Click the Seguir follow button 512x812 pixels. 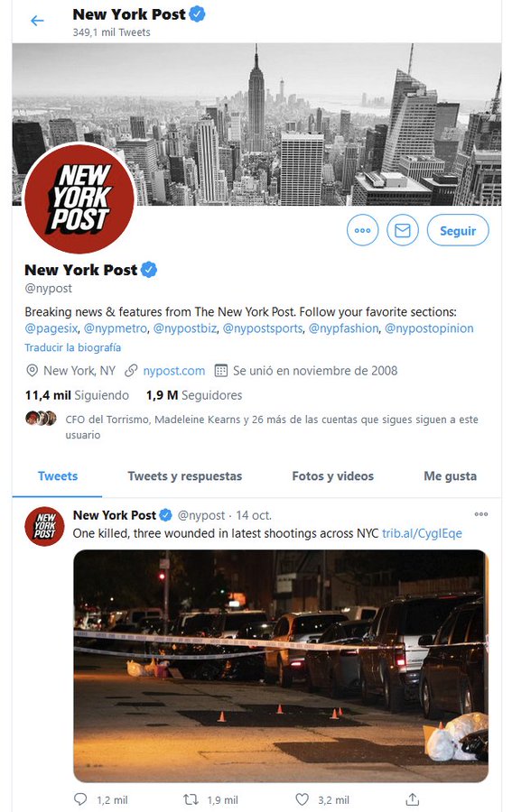(x=458, y=230)
